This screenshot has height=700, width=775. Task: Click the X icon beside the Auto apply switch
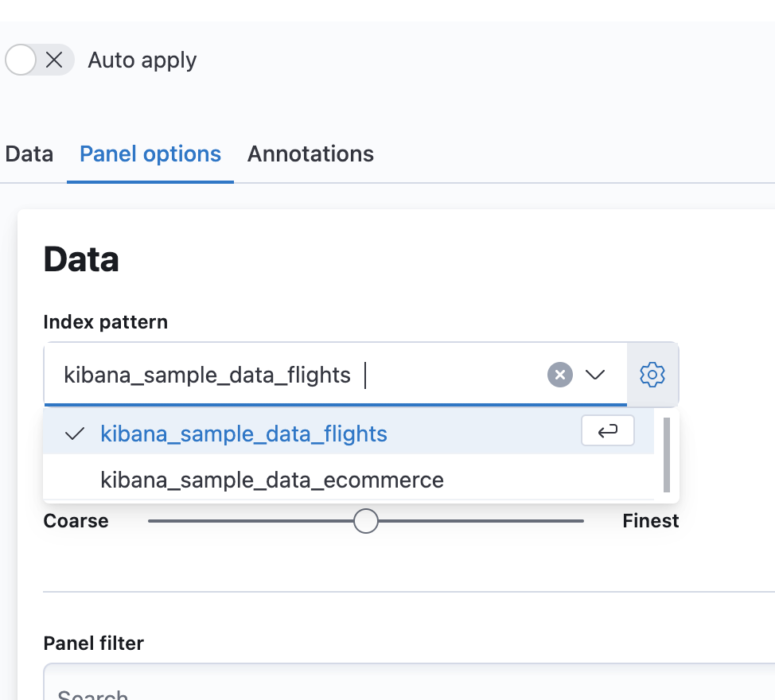[x=53, y=60]
